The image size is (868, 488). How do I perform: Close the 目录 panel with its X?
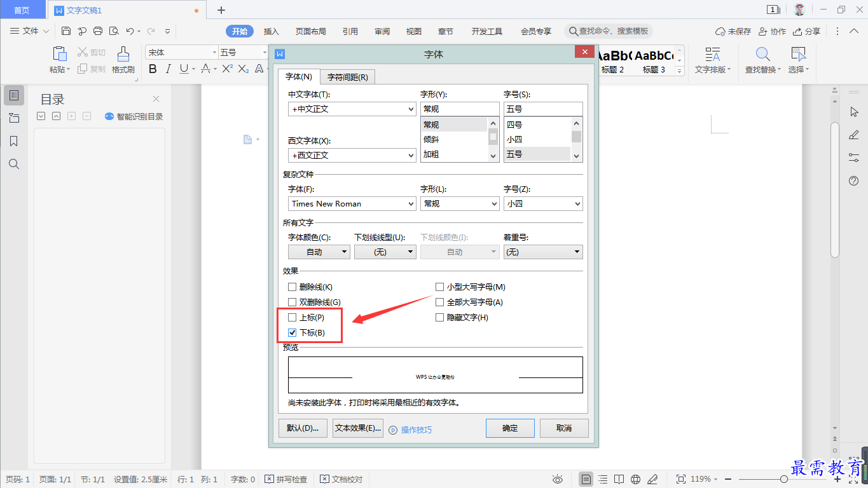pyautogui.click(x=156, y=98)
